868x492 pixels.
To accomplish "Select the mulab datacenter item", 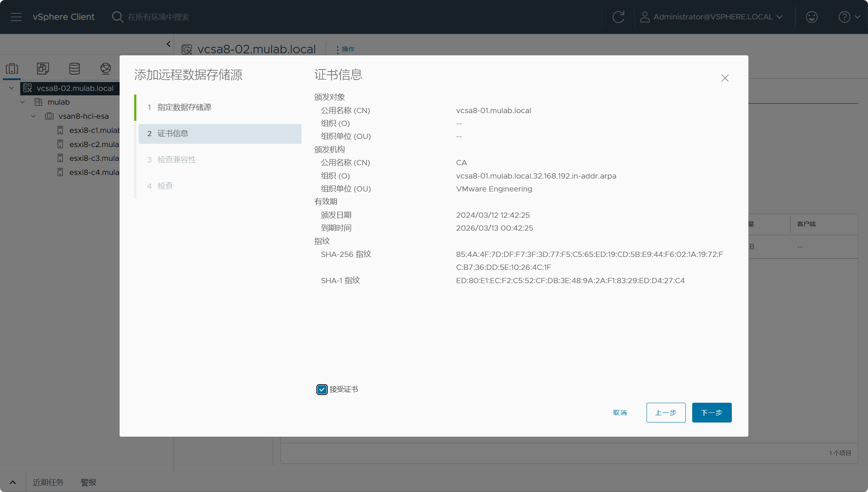I will (x=59, y=102).
